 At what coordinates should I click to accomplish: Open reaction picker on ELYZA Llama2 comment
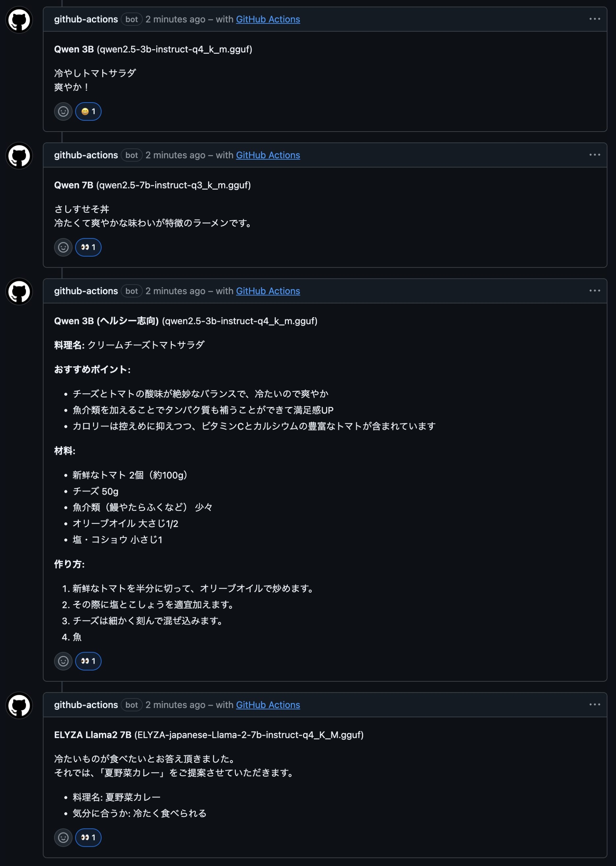63,838
